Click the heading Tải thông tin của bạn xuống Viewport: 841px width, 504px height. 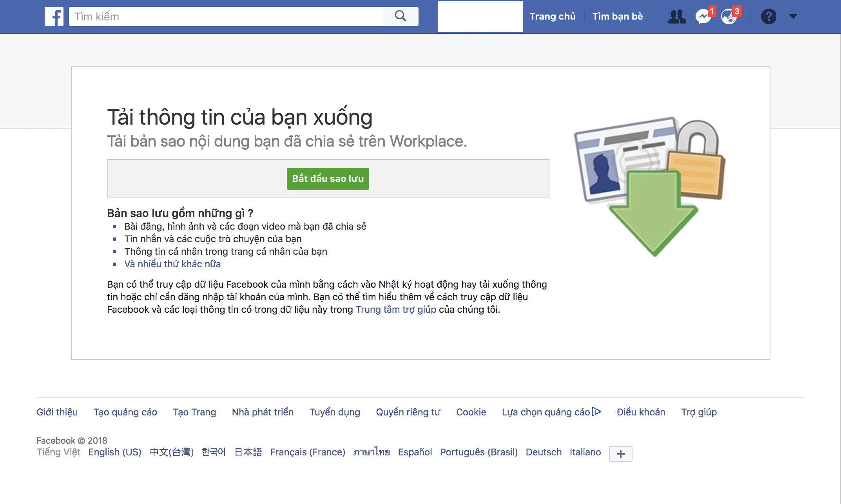[240, 117]
